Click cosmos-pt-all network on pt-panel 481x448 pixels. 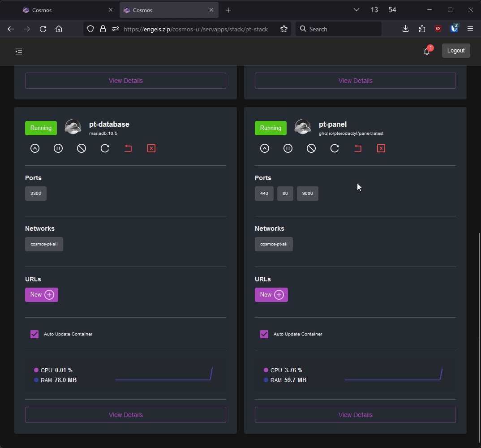pos(274,244)
